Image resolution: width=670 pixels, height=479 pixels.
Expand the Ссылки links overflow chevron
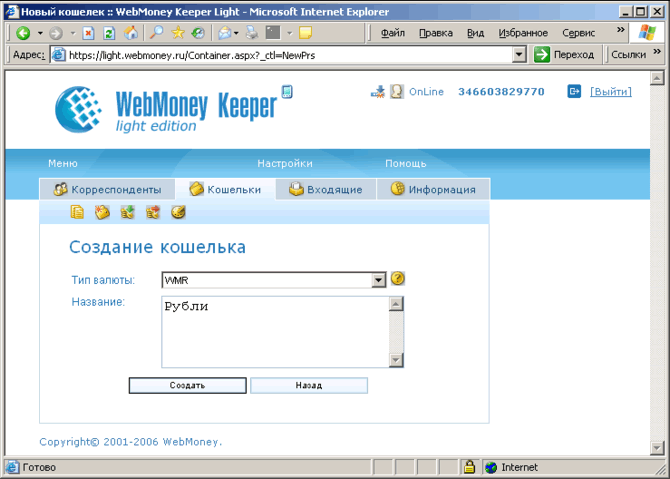657,52
